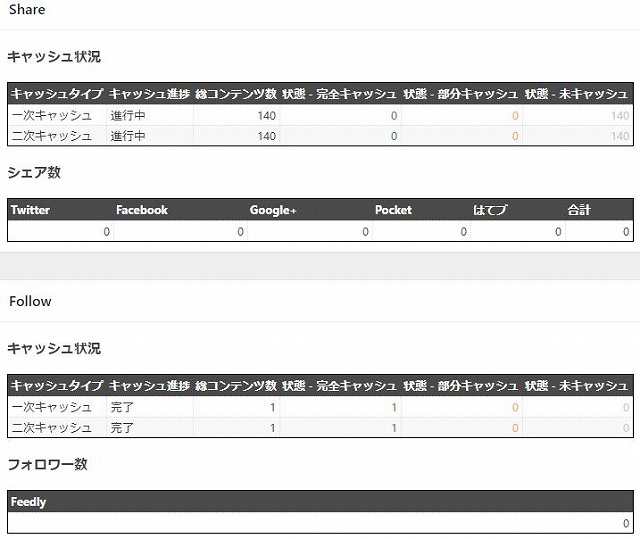Click the はてブ column header
The height and width of the screenshot is (539, 640).
490,210
